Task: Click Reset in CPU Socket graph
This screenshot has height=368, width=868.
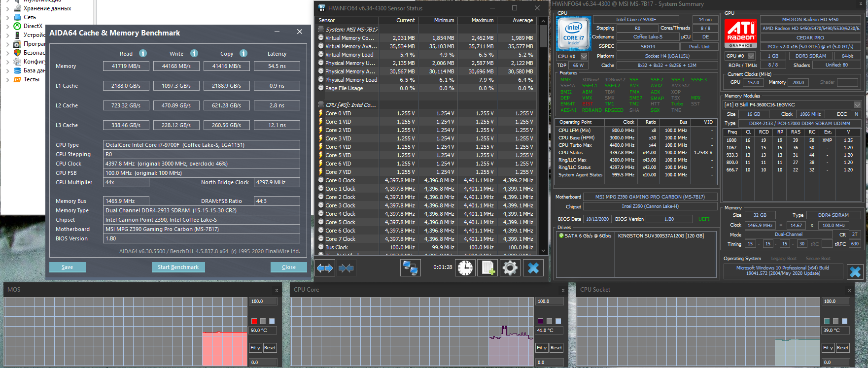Action: (842, 347)
